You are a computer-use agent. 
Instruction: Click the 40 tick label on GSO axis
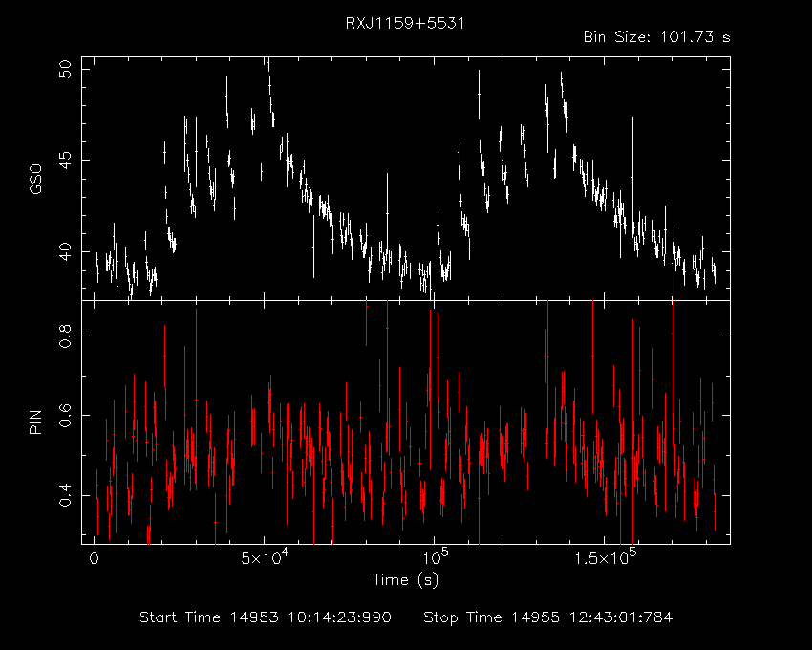pyautogui.click(x=65, y=252)
